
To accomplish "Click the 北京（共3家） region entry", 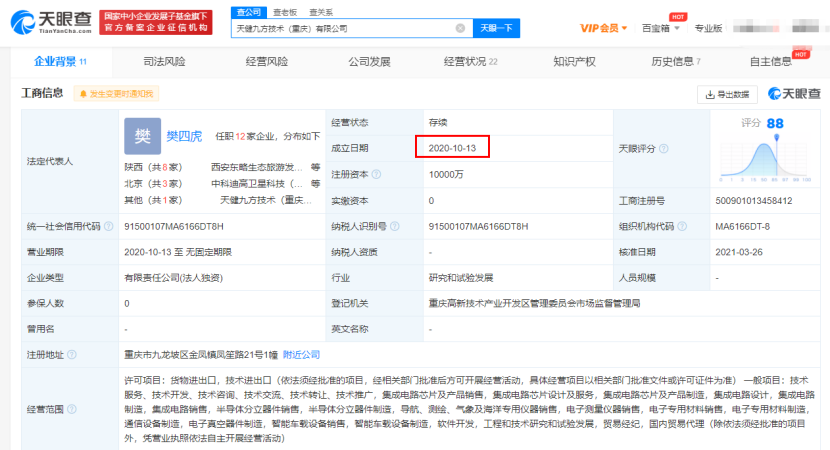I will 154,184.
